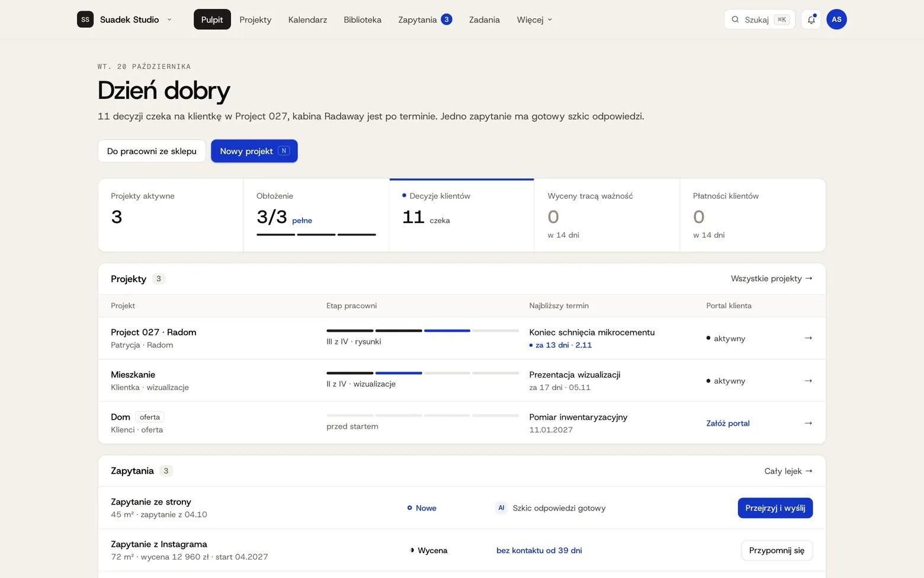Select the Decyzje klientów stat card
This screenshot has width=924, height=578.
click(461, 215)
